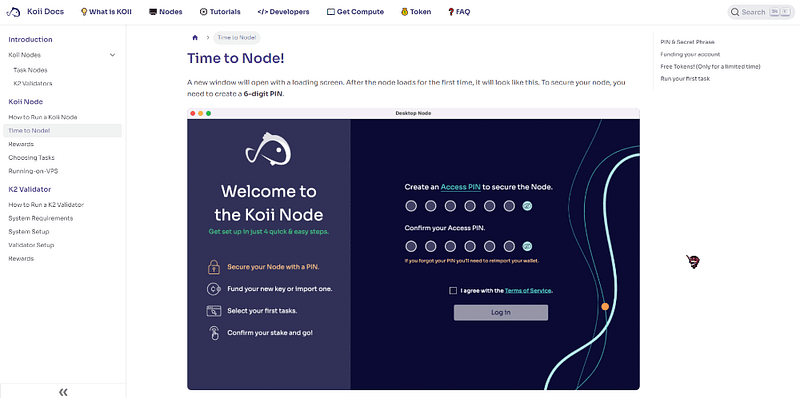Click the Introduction sidebar heading
The width and height of the screenshot is (800, 398).
30,40
